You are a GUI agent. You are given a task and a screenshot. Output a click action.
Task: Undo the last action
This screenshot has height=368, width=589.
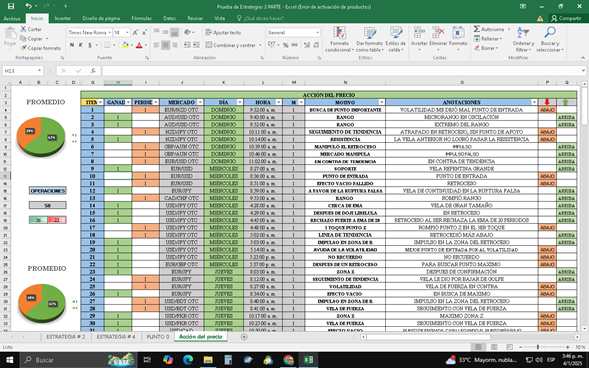29,6
